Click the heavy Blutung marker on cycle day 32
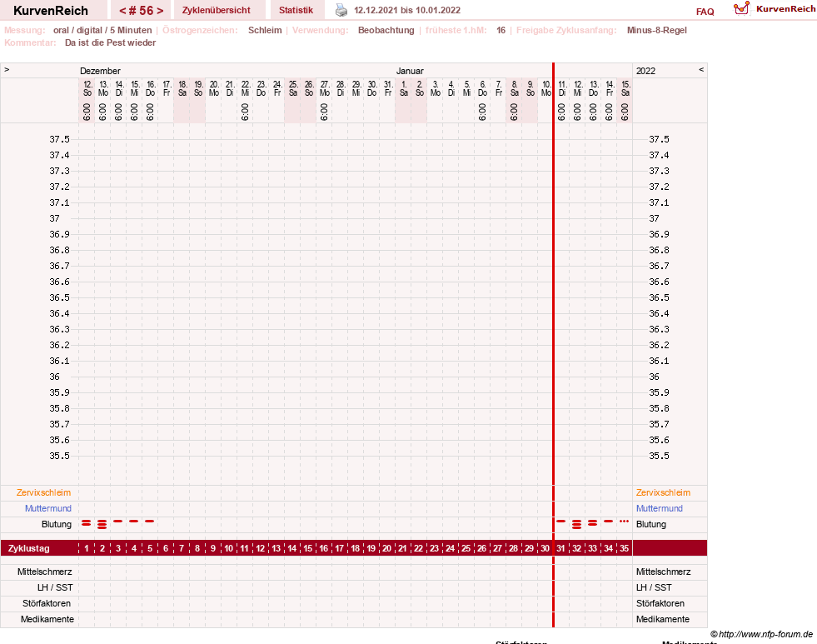Viewport: 817px width, 644px height. click(x=576, y=524)
